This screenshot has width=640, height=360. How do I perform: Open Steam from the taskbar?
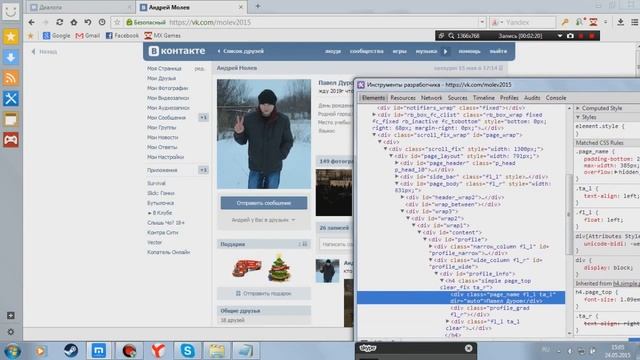pos(71,351)
